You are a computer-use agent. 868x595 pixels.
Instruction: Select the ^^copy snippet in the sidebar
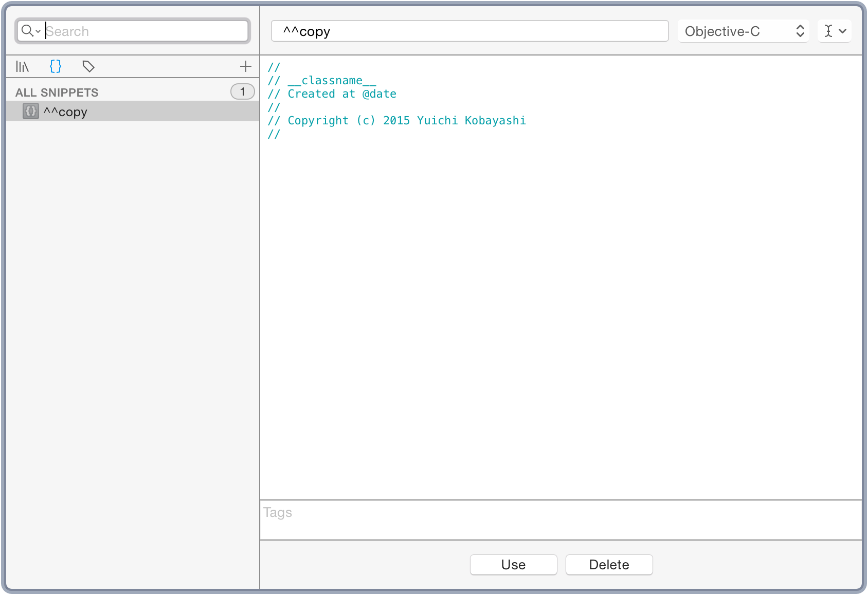[x=66, y=111]
